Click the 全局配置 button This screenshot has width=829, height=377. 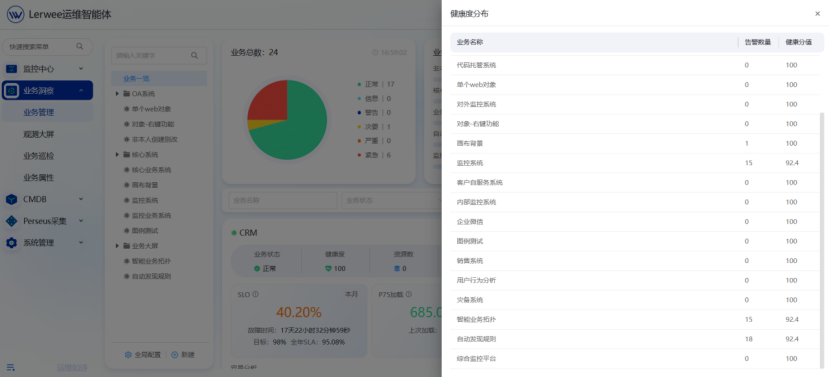(143, 355)
